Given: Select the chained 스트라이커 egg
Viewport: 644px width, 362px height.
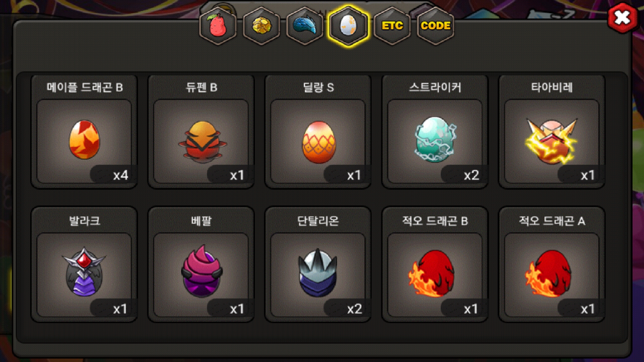Looking at the screenshot, I should point(435,139).
